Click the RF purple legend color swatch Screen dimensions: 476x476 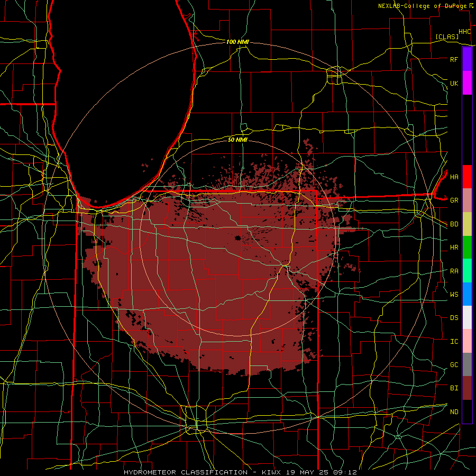pos(467,59)
